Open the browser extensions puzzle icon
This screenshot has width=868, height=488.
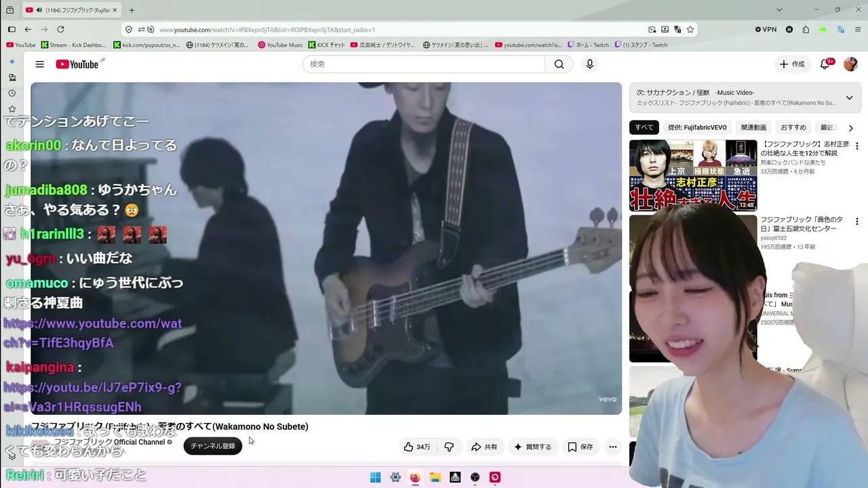tap(806, 30)
